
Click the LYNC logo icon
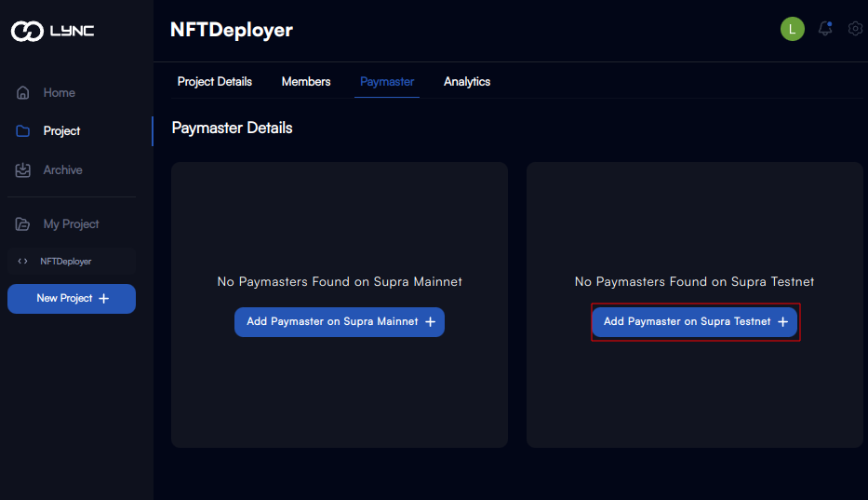27,31
